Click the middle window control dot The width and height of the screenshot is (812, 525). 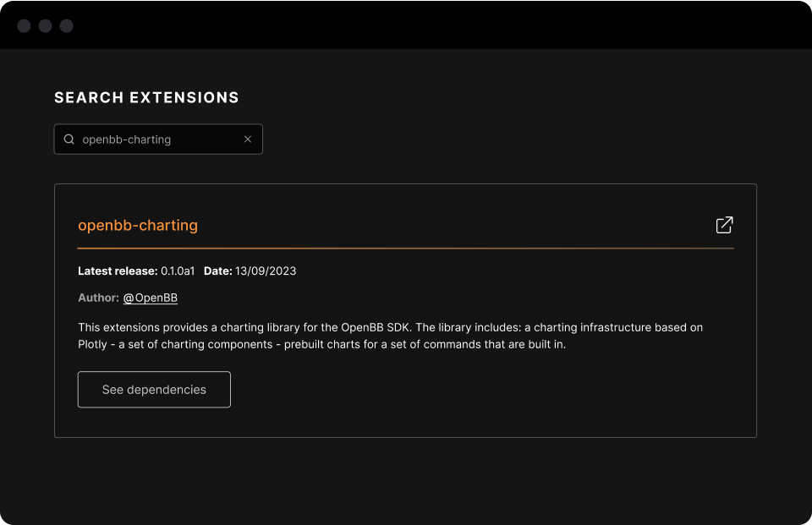pos(46,26)
